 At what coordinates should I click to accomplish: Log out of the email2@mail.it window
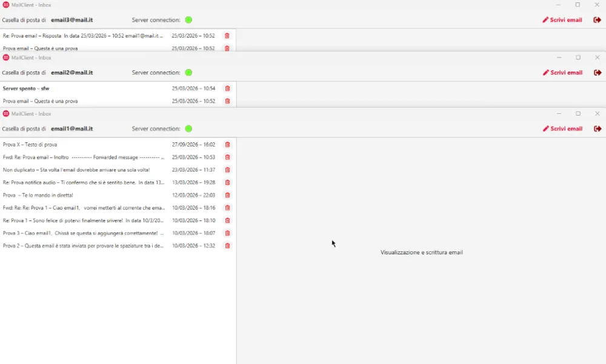(598, 73)
